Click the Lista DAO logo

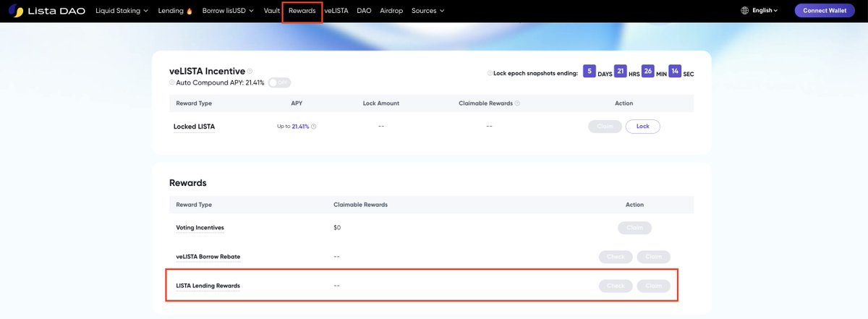tap(47, 11)
